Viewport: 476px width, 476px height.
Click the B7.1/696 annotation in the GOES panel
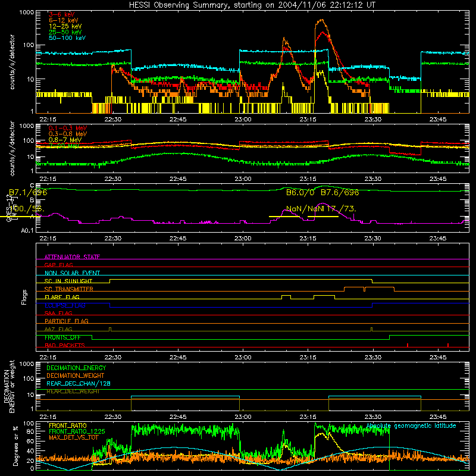(28, 192)
